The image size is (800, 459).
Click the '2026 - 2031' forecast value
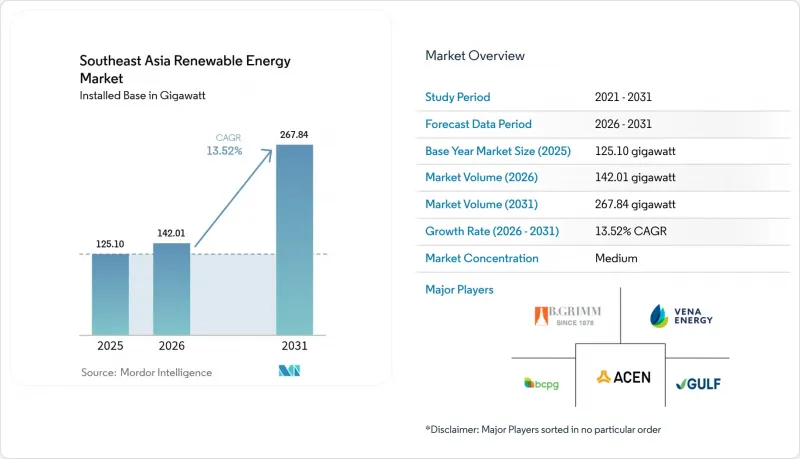click(623, 124)
